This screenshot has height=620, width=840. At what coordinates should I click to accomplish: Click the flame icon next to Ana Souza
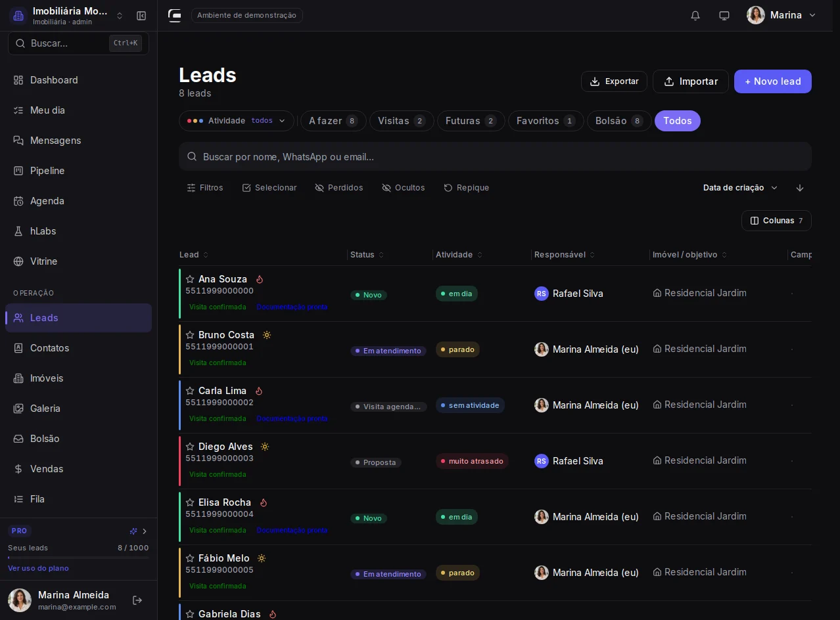[x=260, y=279]
